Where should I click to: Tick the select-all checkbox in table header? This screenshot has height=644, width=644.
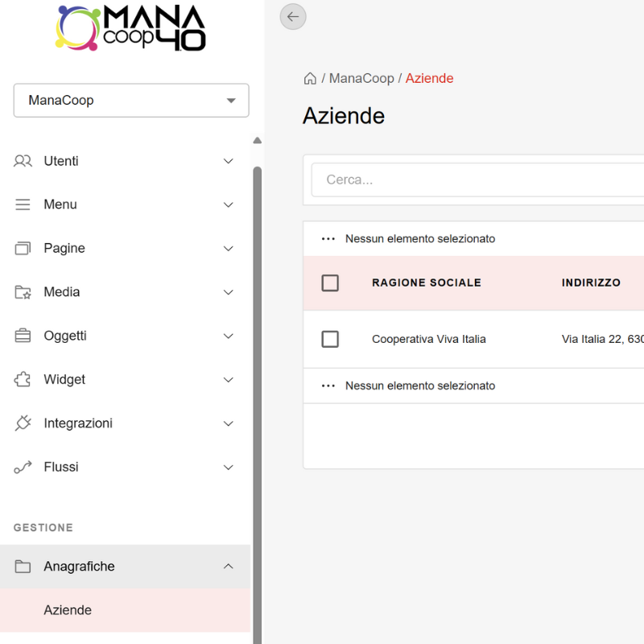click(x=330, y=283)
